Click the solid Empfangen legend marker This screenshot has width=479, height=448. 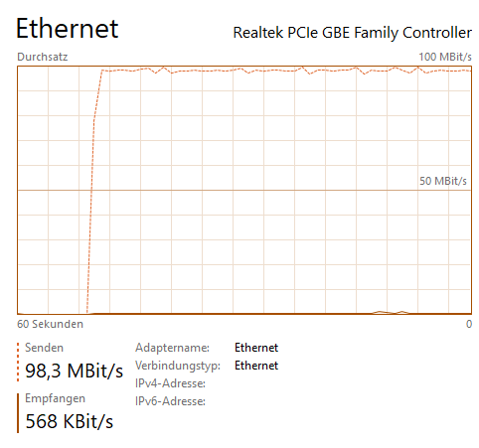[x=18, y=413]
